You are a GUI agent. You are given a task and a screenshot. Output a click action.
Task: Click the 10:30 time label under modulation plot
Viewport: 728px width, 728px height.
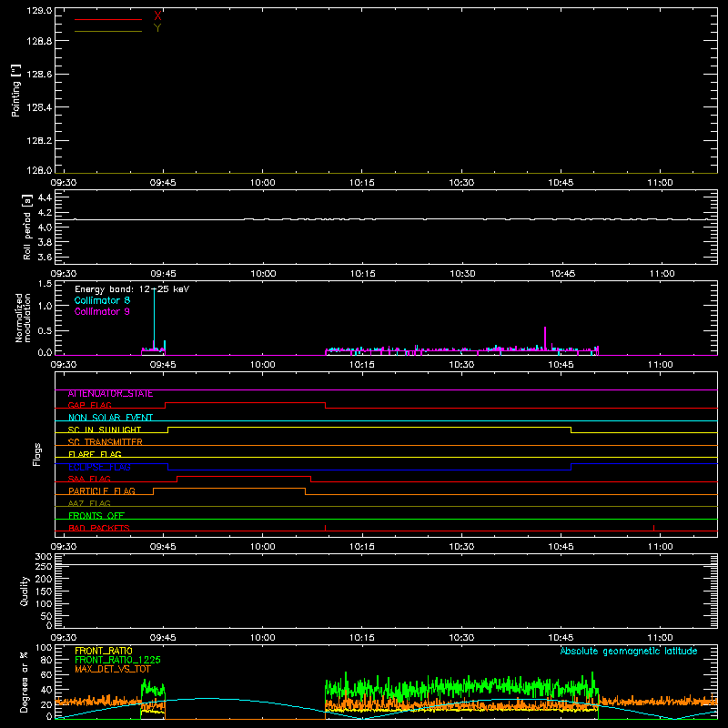[x=461, y=365]
